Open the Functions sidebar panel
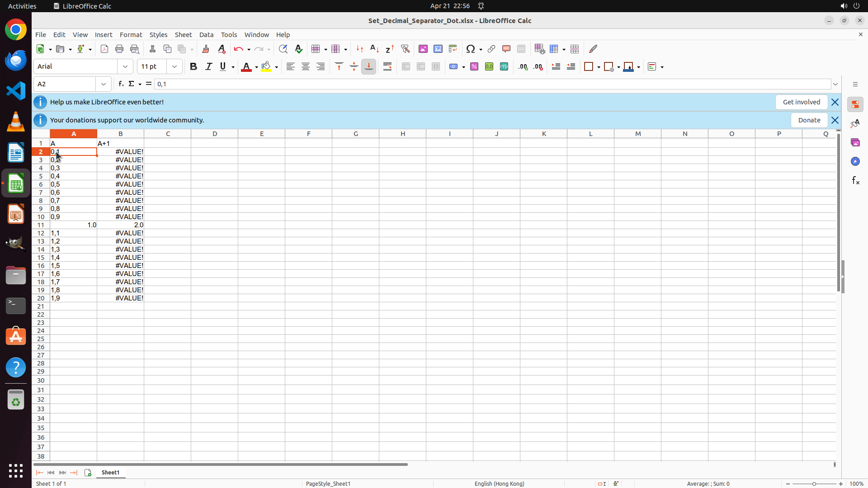Image resolution: width=868 pixels, height=488 pixels. pyautogui.click(x=855, y=181)
